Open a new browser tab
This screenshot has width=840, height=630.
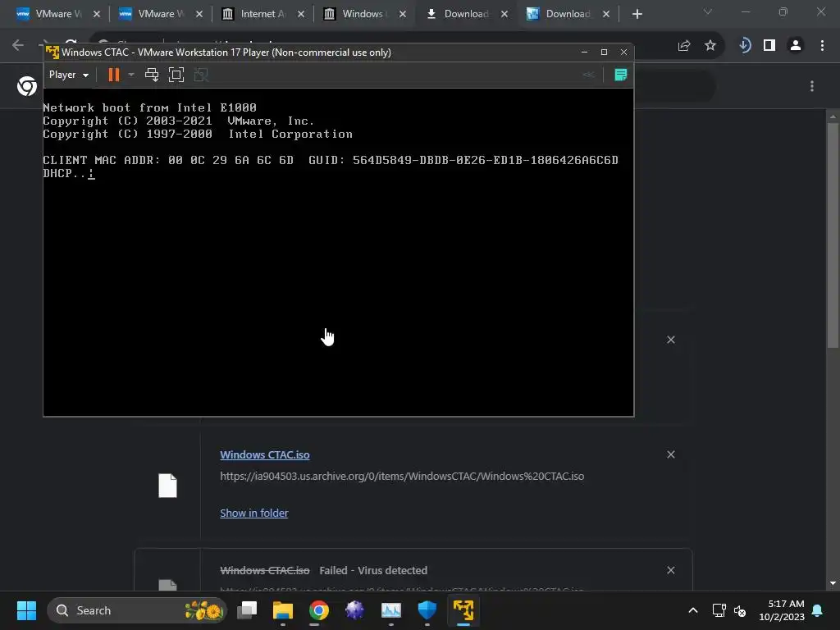click(637, 14)
